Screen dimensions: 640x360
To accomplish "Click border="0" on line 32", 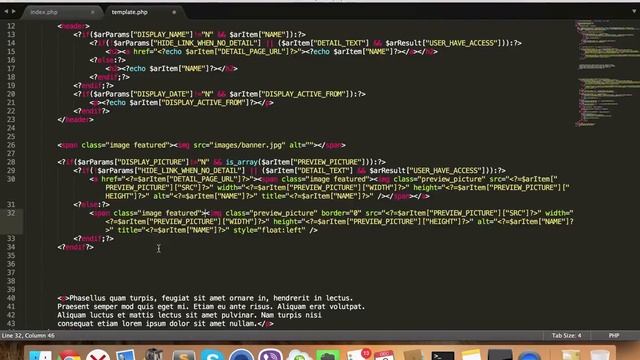I will coord(341,213).
